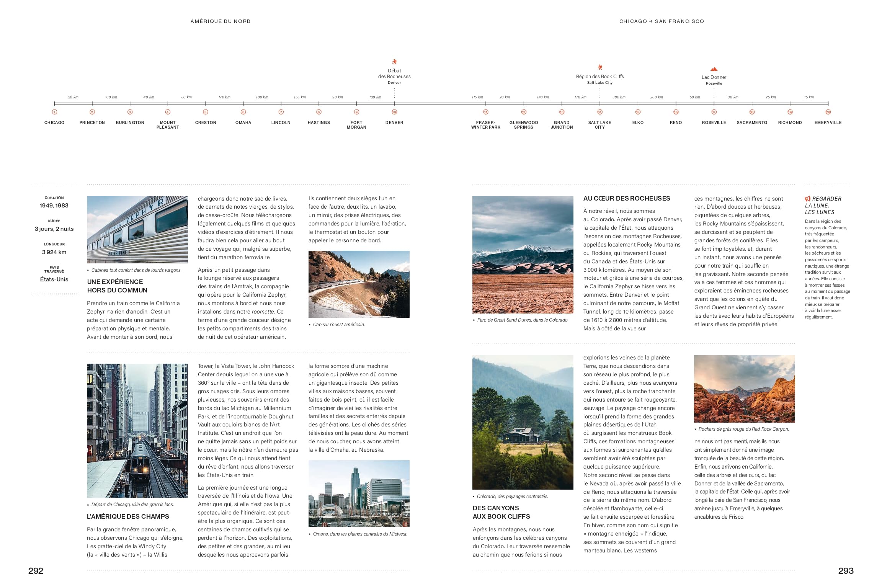Click the duration value "3 jours, 2 nuits"
Image resolution: width=882 pixels, height=588 pixels.
[54, 229]
